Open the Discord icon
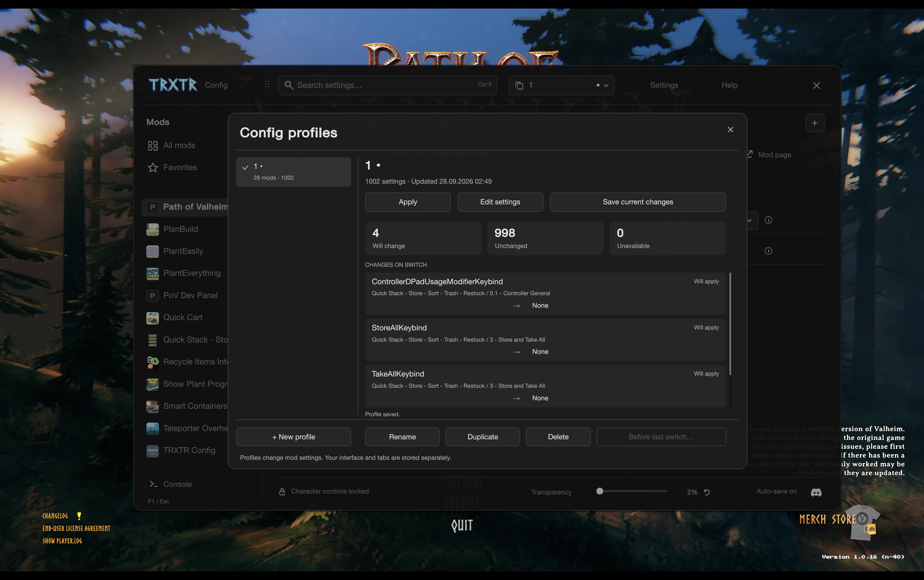This screenshot has height=580, width=924. click(x=816, y=492)
